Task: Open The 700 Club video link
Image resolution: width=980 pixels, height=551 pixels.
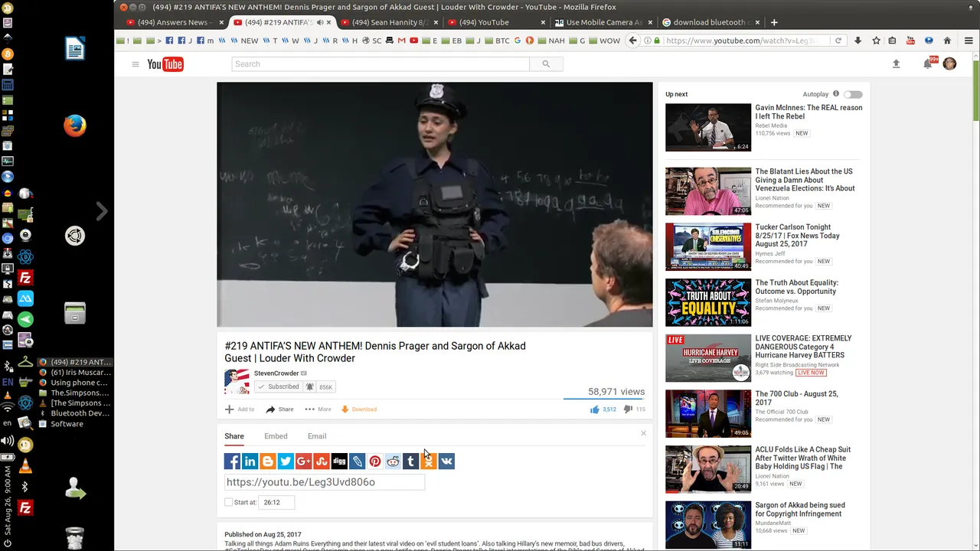Action: click(796, 398)
